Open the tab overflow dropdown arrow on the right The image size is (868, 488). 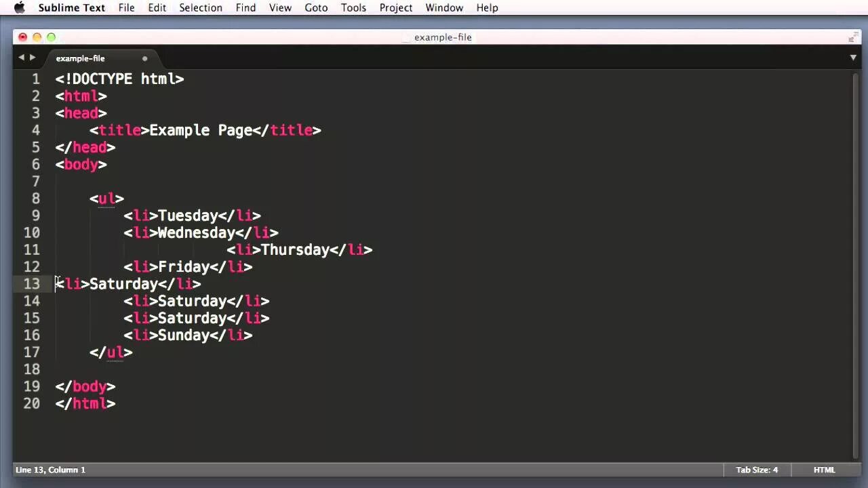tap(853, 58)
